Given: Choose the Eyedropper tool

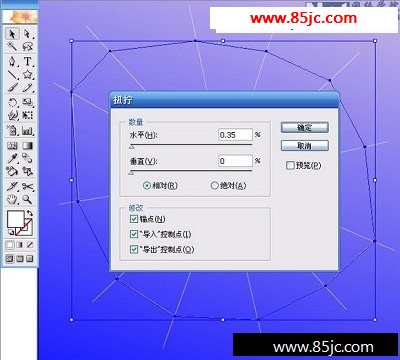Looking at the screenshot, I should coord(13,158).
